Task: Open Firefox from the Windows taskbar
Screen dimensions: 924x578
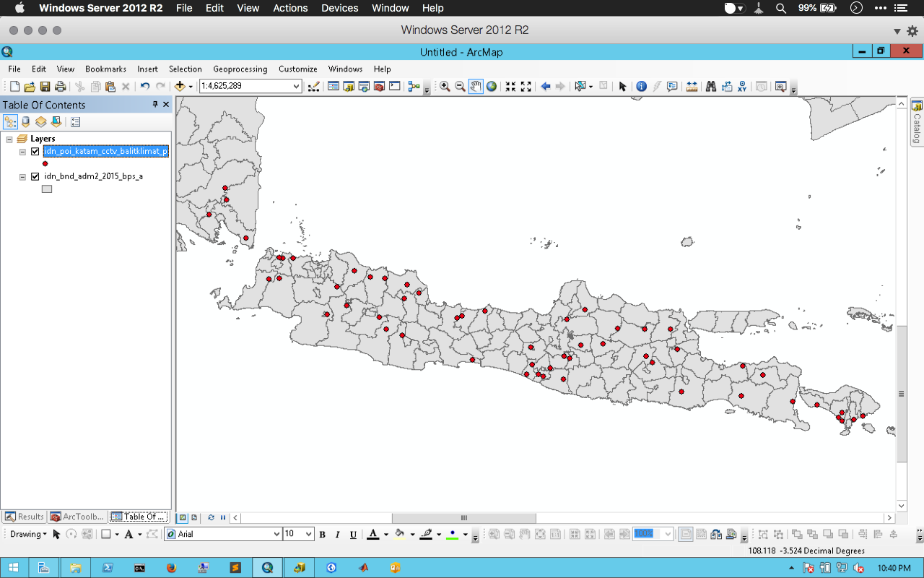Action: click(171, 568)
